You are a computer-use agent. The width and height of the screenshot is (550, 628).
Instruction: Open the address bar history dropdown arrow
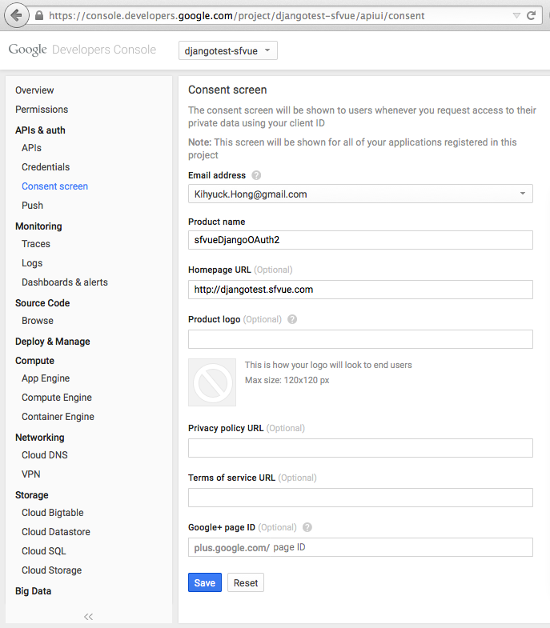click(x=516, y=16)
